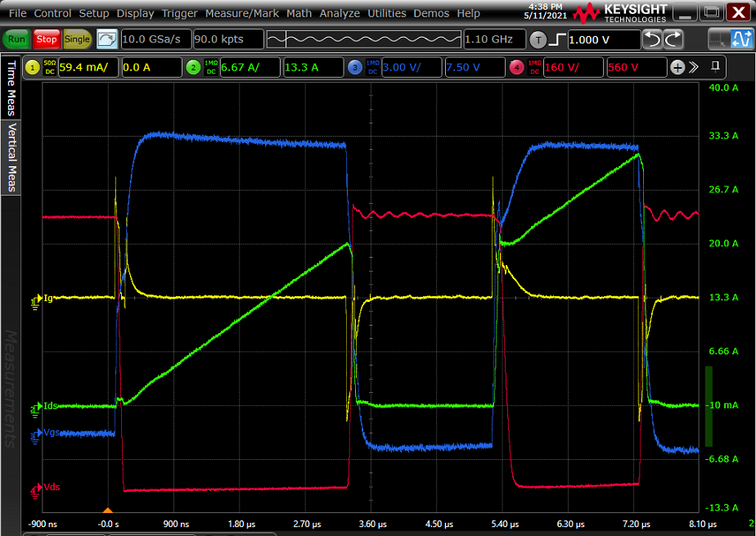The image size is (756, 536).
Task: Click the waveform view icon at top right
Action: [741, 38]
